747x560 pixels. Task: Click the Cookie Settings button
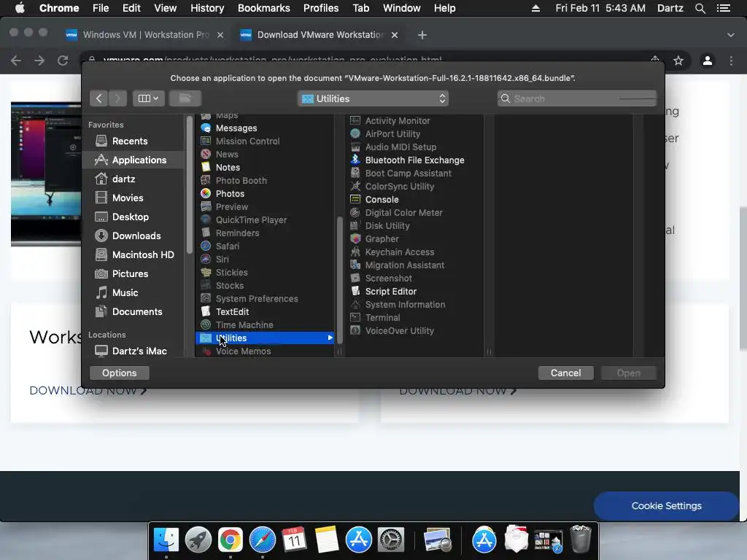point(666,506)
